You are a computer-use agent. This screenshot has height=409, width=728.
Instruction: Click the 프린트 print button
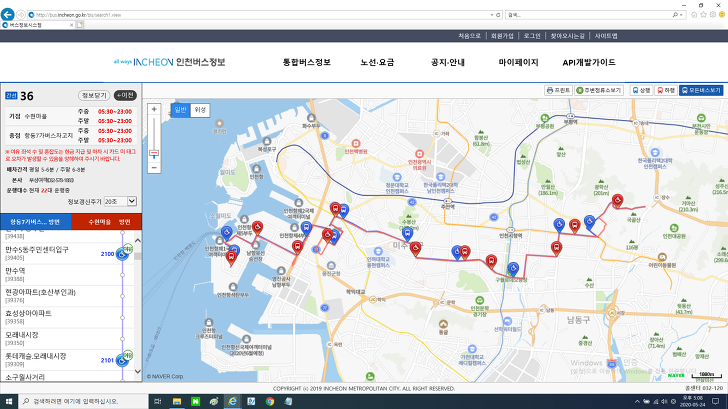click(558, 90)
